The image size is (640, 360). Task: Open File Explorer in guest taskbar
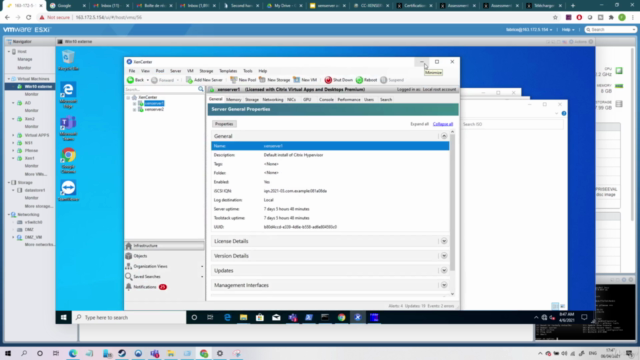click(x=243, y=318)
